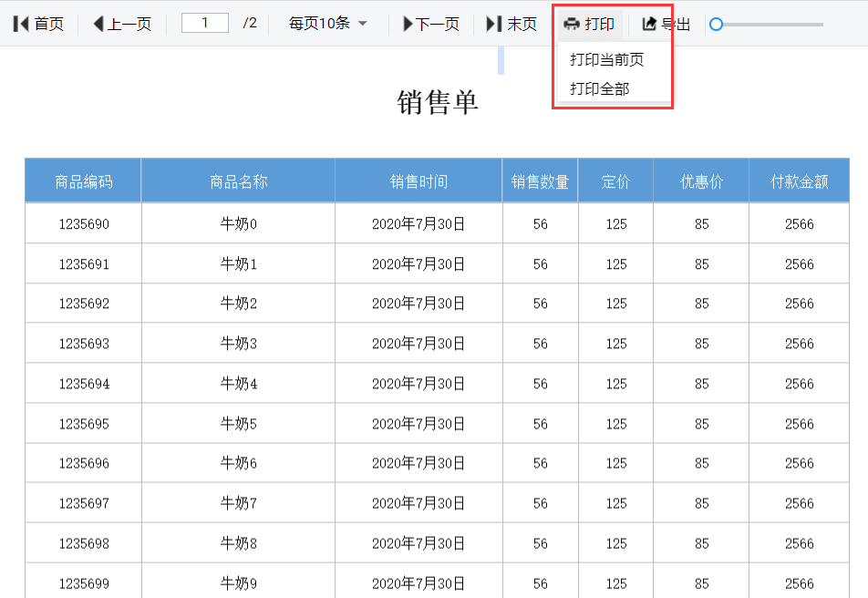Select 打印全部 from print menu
The image size is (868, 598).
coord(600,88)
